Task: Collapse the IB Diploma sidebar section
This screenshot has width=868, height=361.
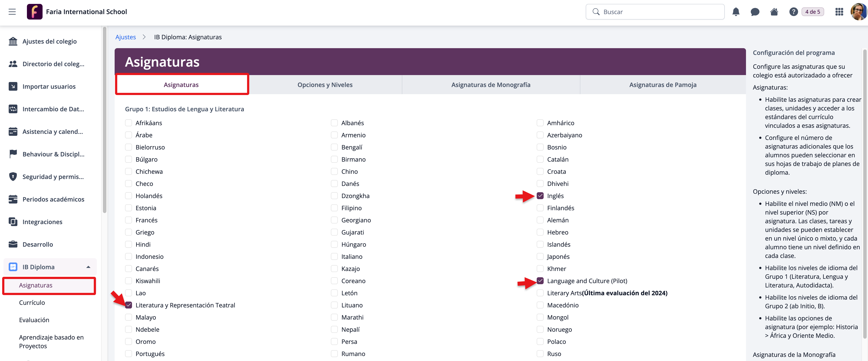Action: [x=88, y=267]
